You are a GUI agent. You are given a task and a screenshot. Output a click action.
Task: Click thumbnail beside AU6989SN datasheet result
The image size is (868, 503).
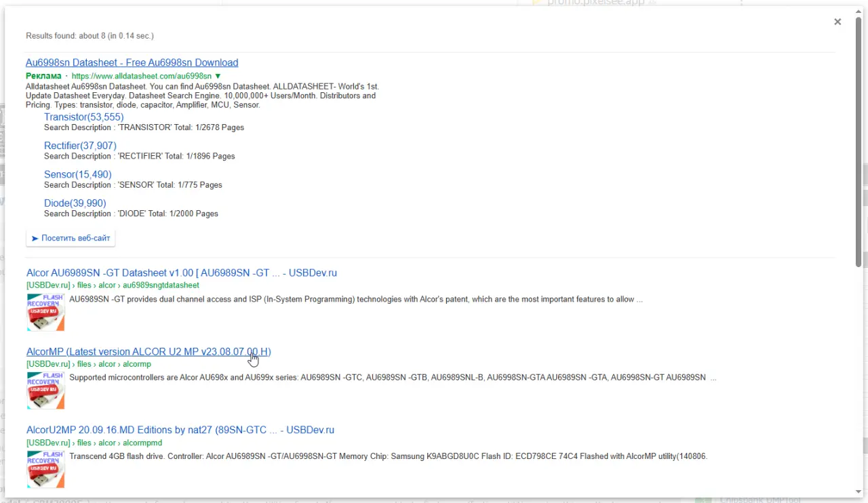click(x=45, y=312)
